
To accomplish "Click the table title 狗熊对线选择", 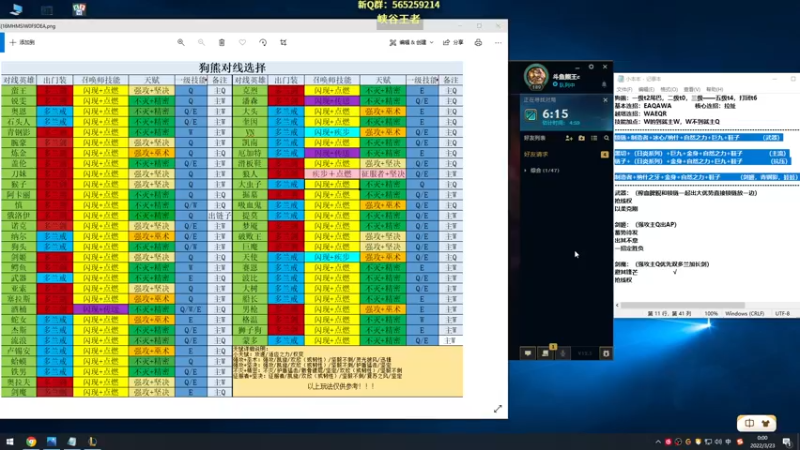I will click(x=232, y=67).
